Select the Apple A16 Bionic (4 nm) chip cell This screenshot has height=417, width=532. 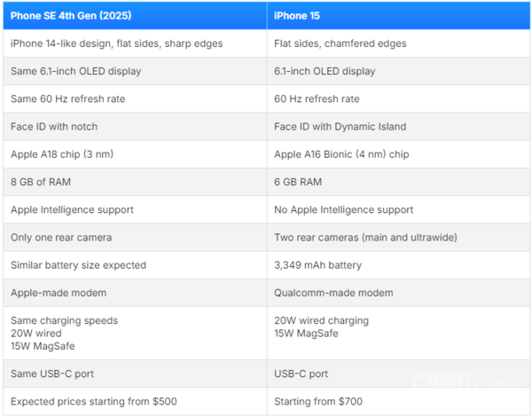(x=399, y=154)
